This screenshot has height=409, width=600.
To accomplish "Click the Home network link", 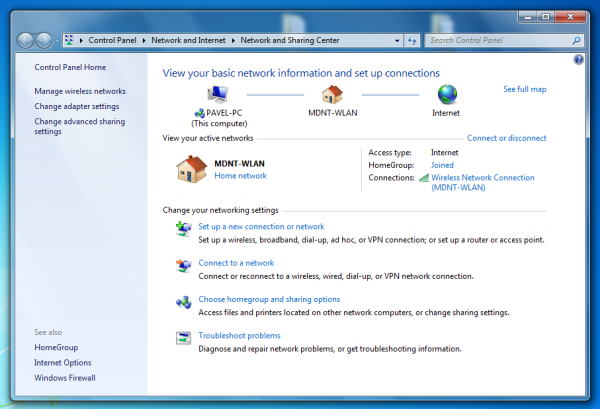I will (240, 176).
